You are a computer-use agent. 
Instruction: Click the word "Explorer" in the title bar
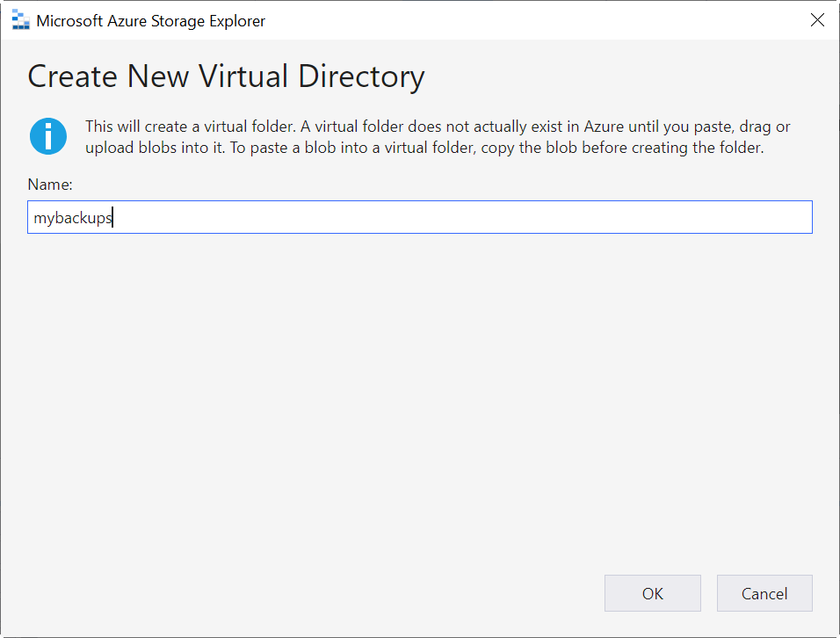coord(235,20)
